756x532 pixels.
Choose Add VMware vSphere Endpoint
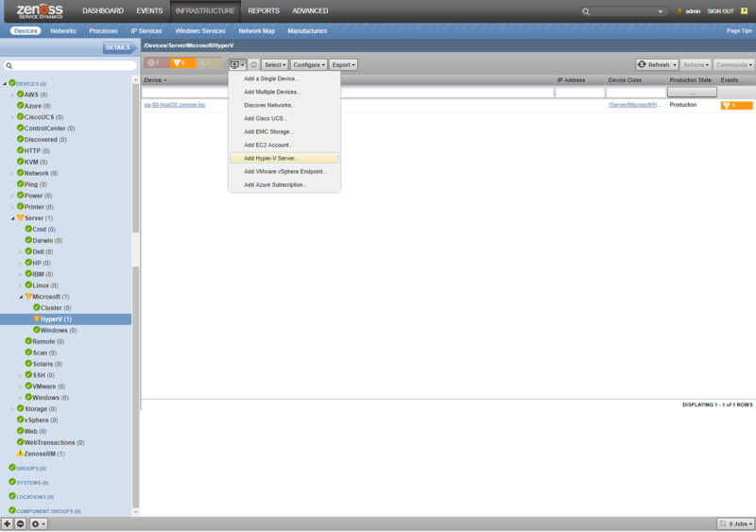(284, 171)
